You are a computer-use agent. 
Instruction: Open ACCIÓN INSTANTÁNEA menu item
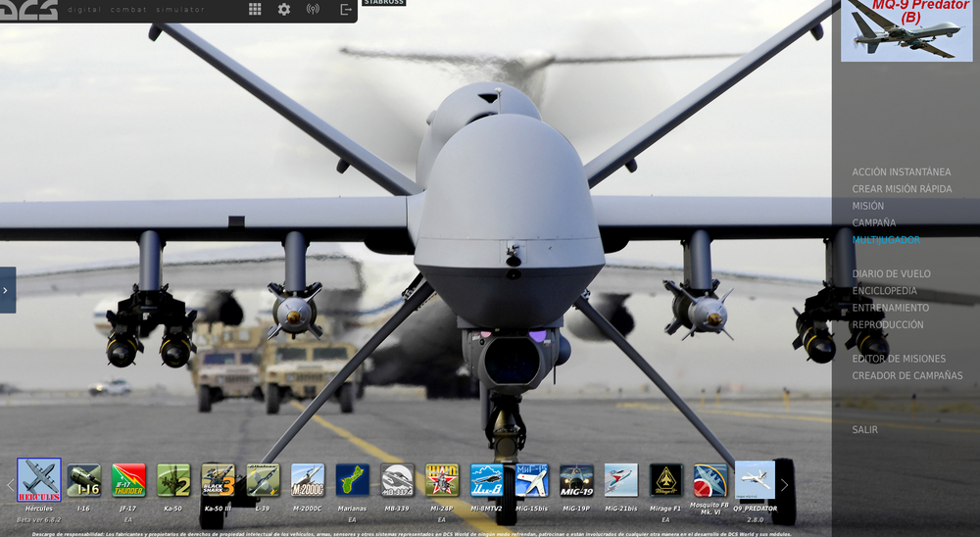coord(902,171)
